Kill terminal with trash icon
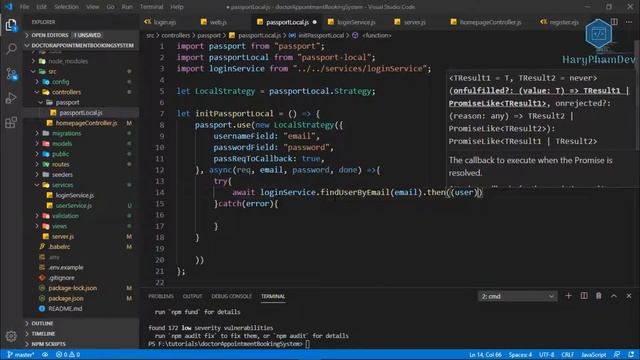Viewport: 640px width, 360px height. 598,296
